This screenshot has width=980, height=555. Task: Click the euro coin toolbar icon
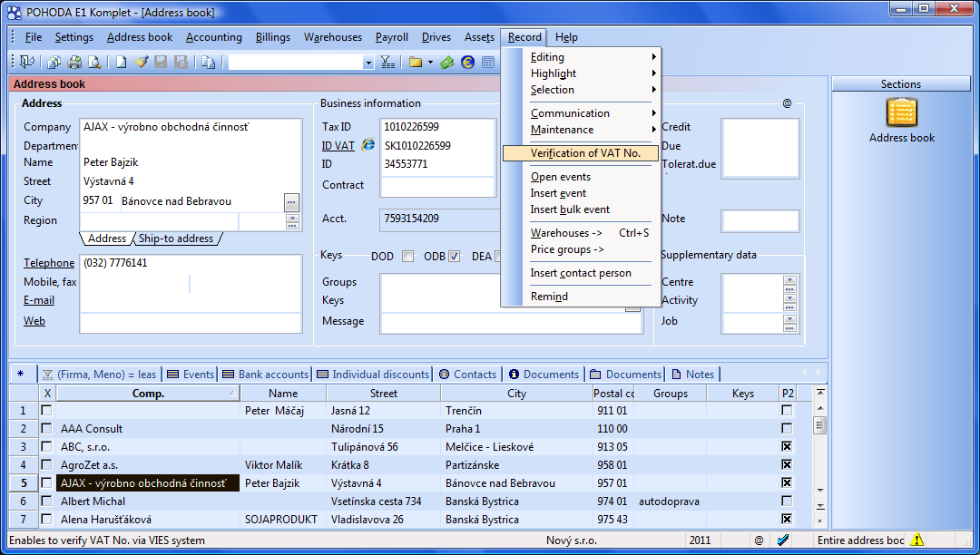[x=467, y=62]
